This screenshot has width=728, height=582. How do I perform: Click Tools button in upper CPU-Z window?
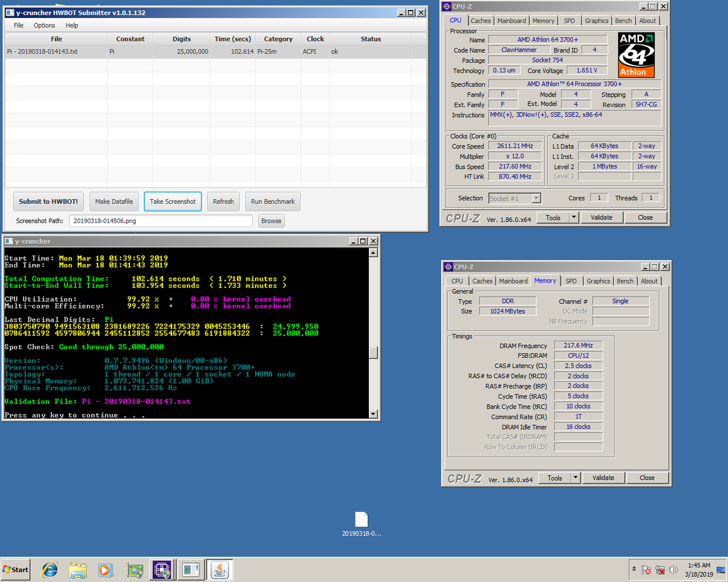(553, 218)
